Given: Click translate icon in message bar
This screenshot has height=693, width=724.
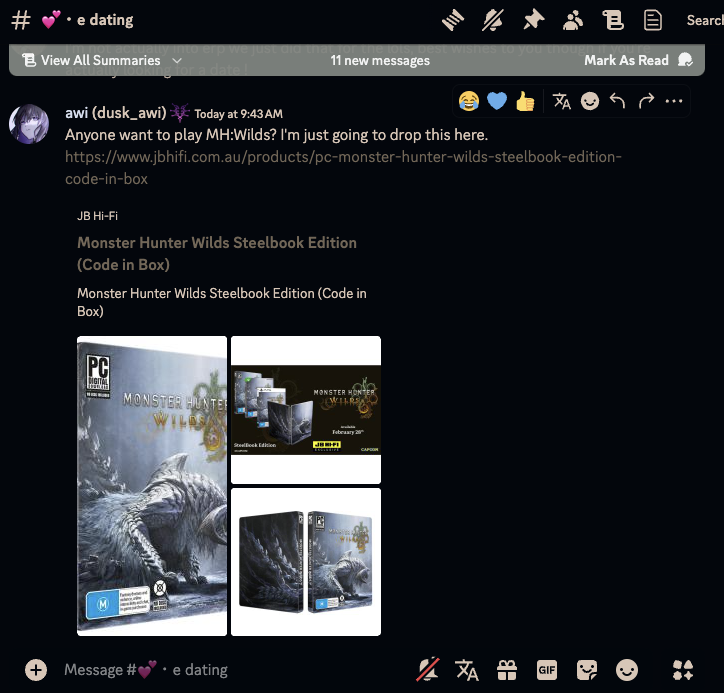Looking at the screenshot, I should pos(466,670).
